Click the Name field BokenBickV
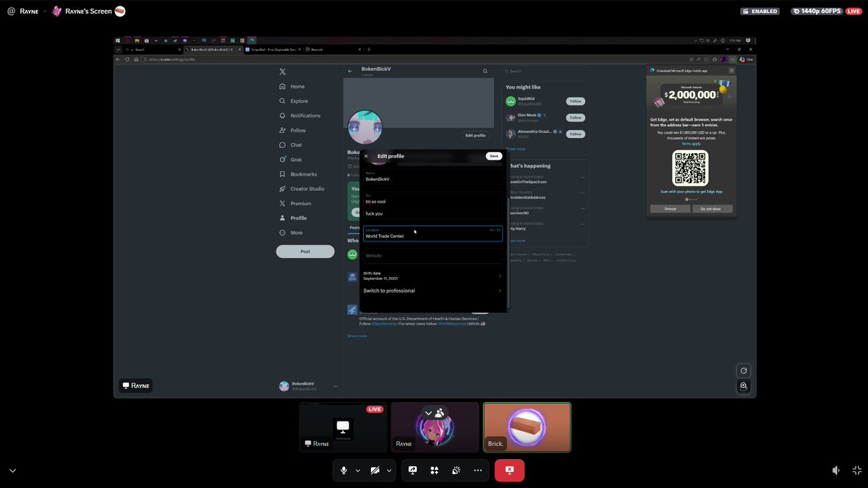The width and height of the screenshot is (868, 488). point(433,176)
